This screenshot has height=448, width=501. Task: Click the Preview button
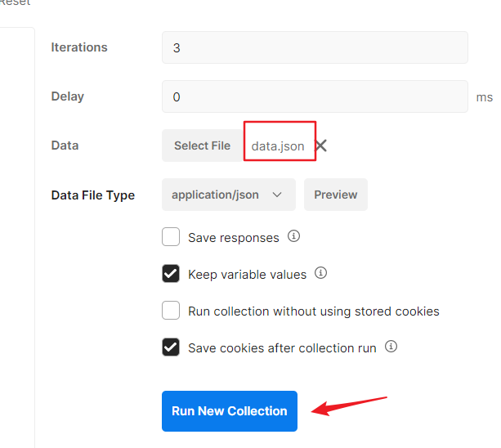click(x=336, y=195)
